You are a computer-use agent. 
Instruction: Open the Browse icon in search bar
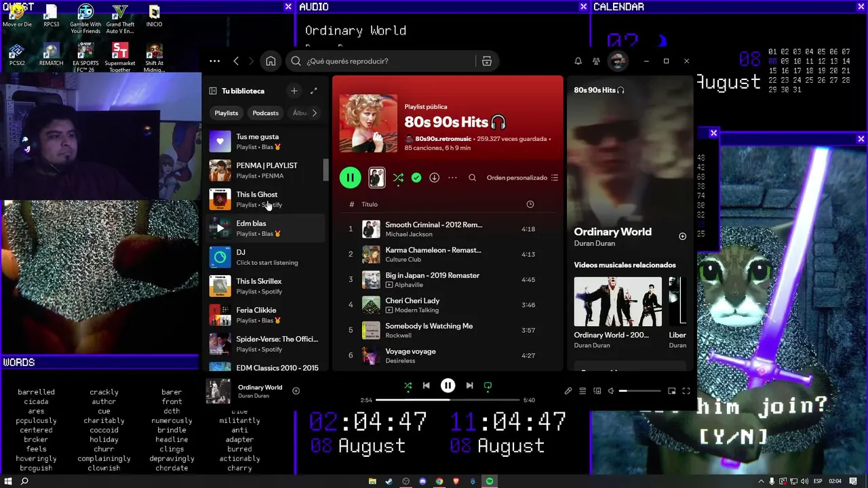[487, 61]
